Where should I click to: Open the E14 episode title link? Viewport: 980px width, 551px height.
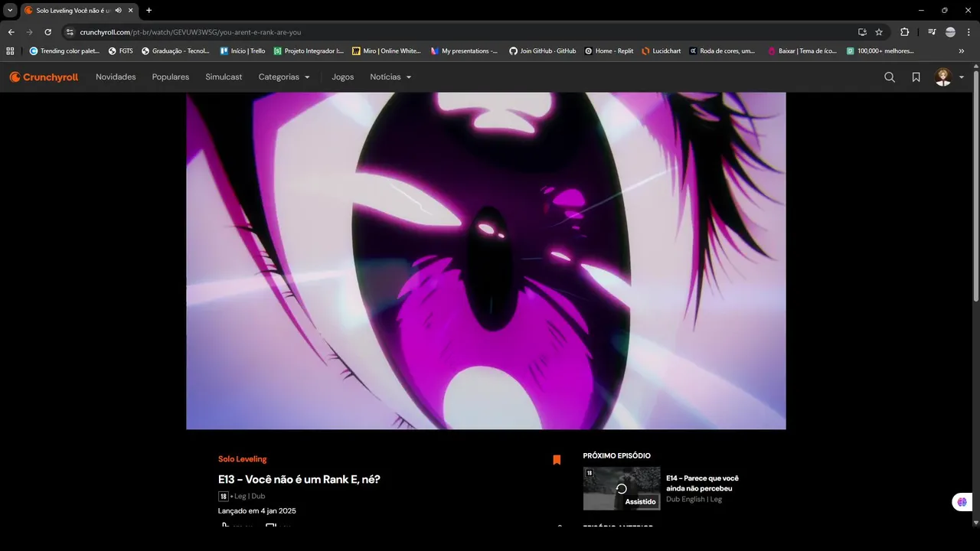(x=702, y=483)
